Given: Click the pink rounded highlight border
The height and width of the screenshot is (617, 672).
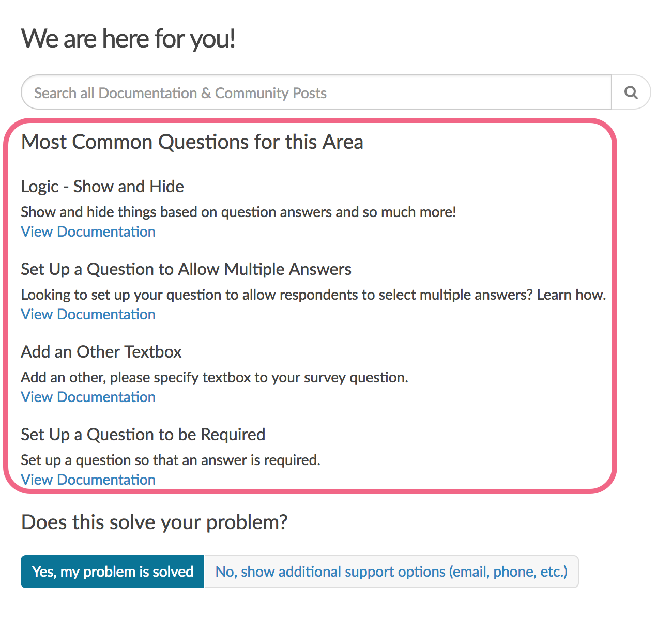Looking at the screenshot, I should pos(615,306).
